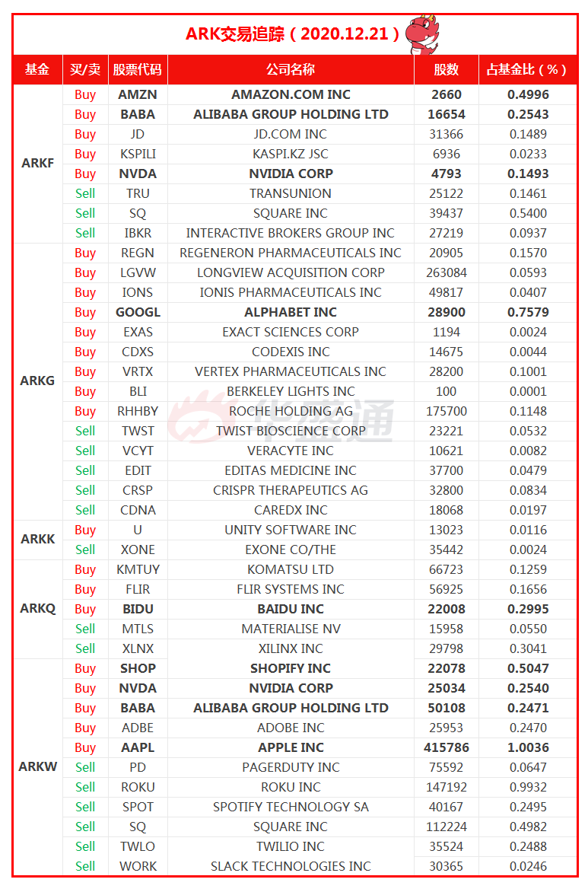Click the GOOGL ticker code
Image resolution: width=588 pixels, height=892 pixels.
138,312
